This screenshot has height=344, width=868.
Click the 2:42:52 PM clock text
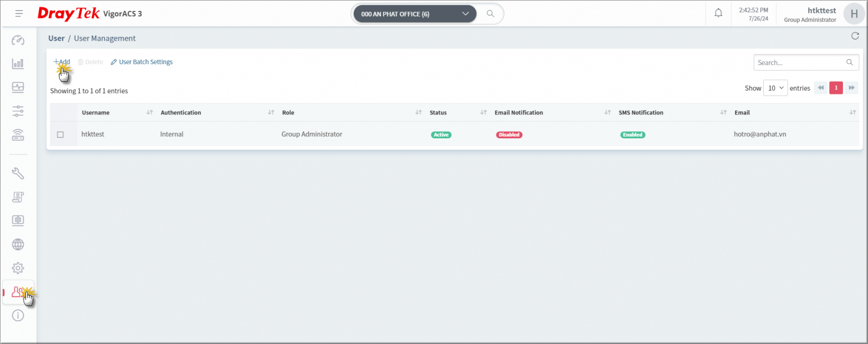[x=754, y=10]
